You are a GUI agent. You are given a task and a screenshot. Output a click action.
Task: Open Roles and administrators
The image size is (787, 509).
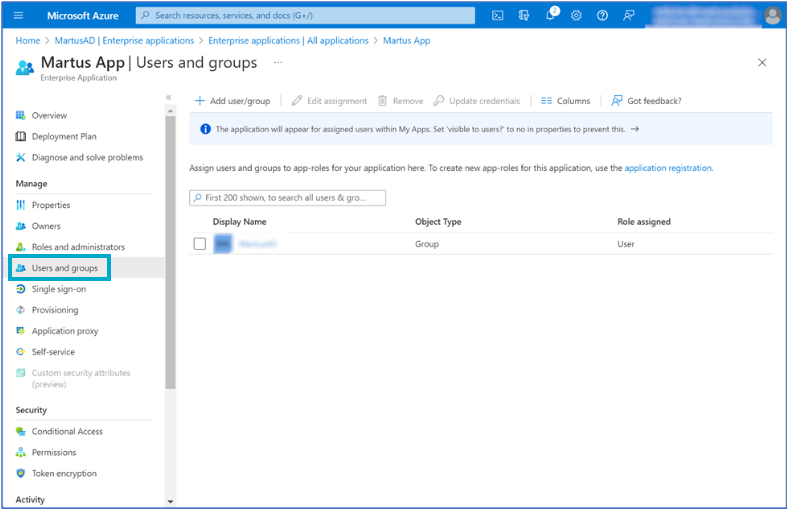click(78, 247)
